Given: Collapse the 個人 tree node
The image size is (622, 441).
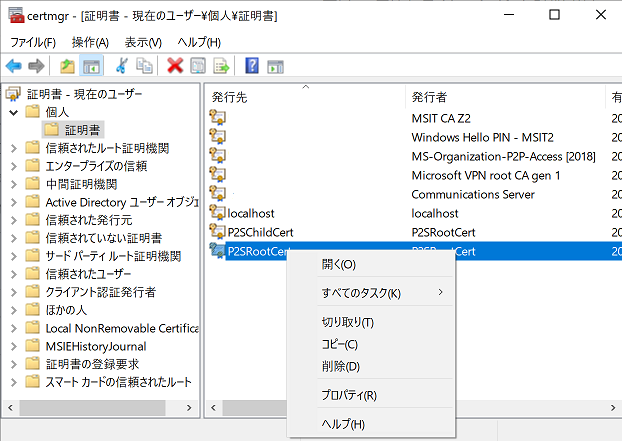Looking at the screenshot, I should click(13, 112).
